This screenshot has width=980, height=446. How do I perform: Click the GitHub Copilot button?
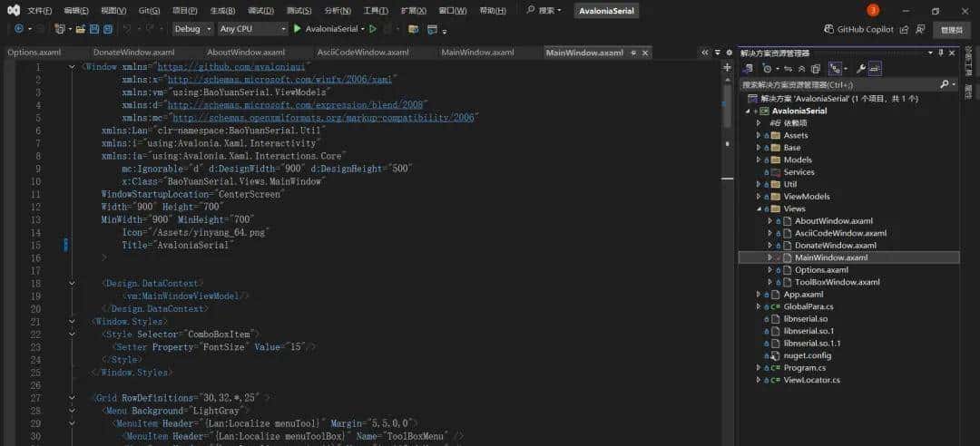pos(858,29)
